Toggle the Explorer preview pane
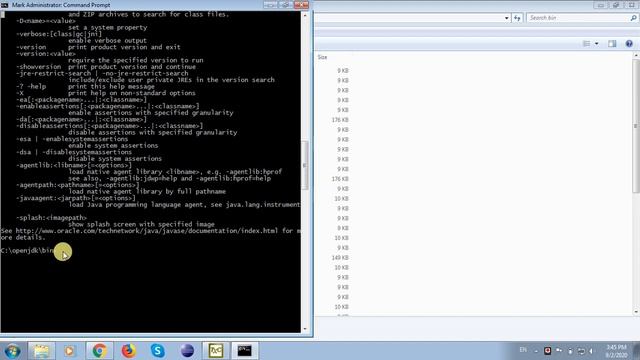This screenshot has height=360, width=640. coord(612,44)
